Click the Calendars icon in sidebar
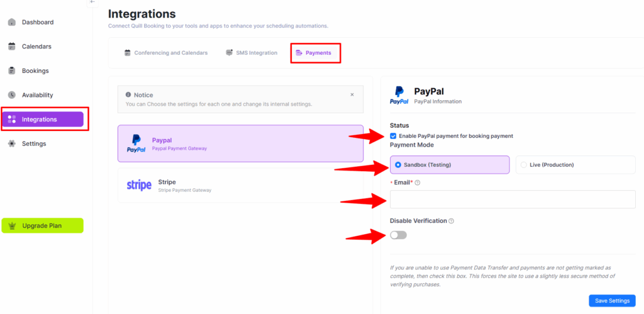This screenshot has width=644, height=314. click(x=11, y=47)
